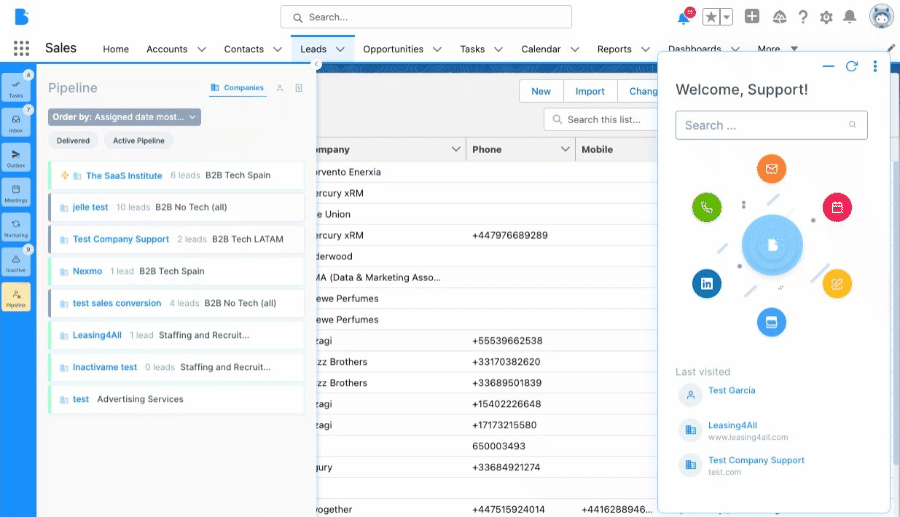
Task: Open the Meetings sidebar button
Action: (15, 193)
